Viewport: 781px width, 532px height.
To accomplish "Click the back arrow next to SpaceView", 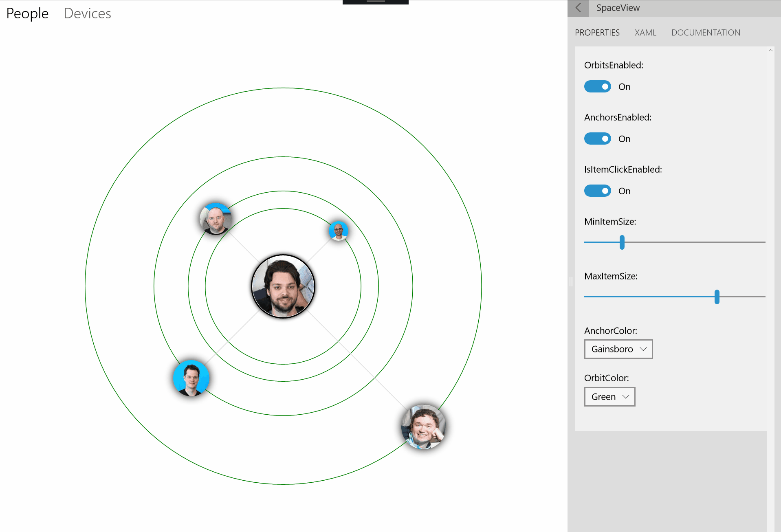I will point(578,8).
